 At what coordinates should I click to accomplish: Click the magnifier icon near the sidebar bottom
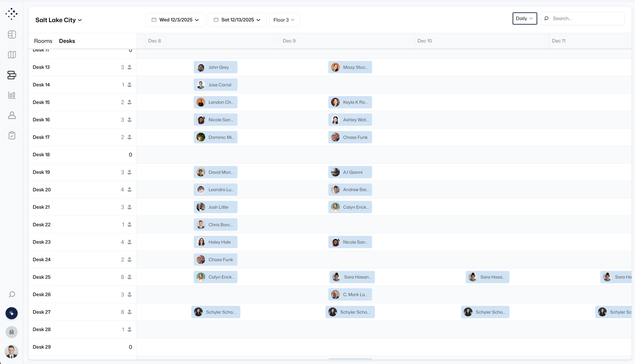tap(12, 294)
